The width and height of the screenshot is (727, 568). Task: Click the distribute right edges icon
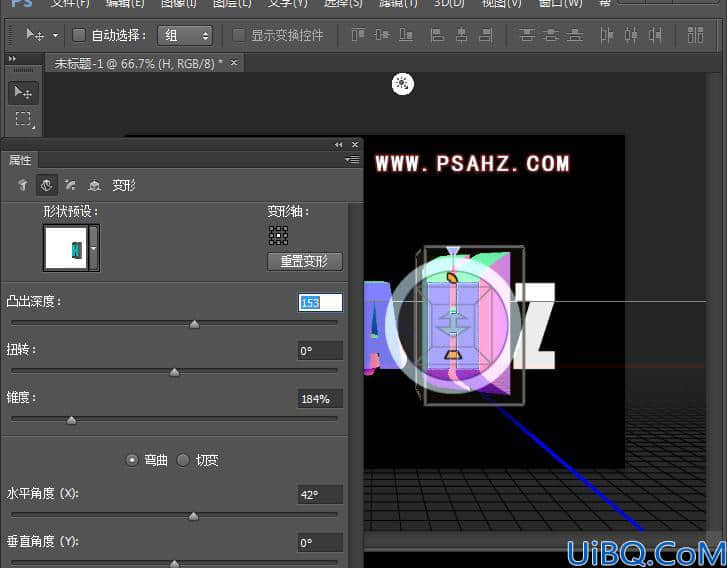coord(655,35)
